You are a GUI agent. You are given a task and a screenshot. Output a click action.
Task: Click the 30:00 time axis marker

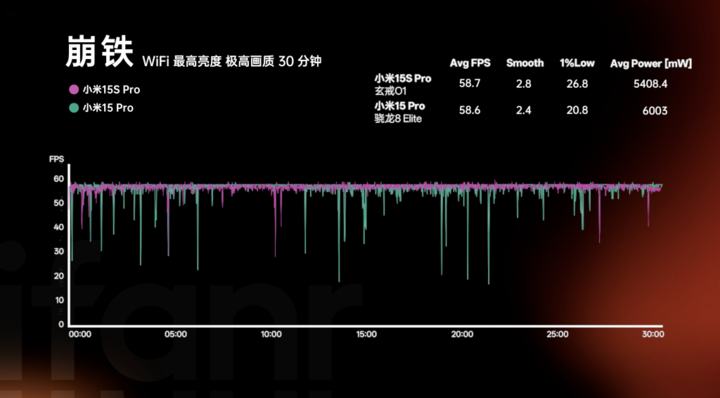tap(652, 334)
